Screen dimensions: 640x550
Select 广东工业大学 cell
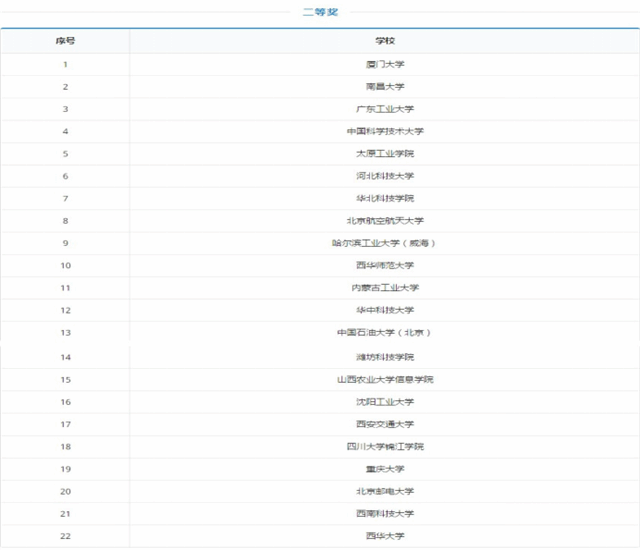click(385, 109)
